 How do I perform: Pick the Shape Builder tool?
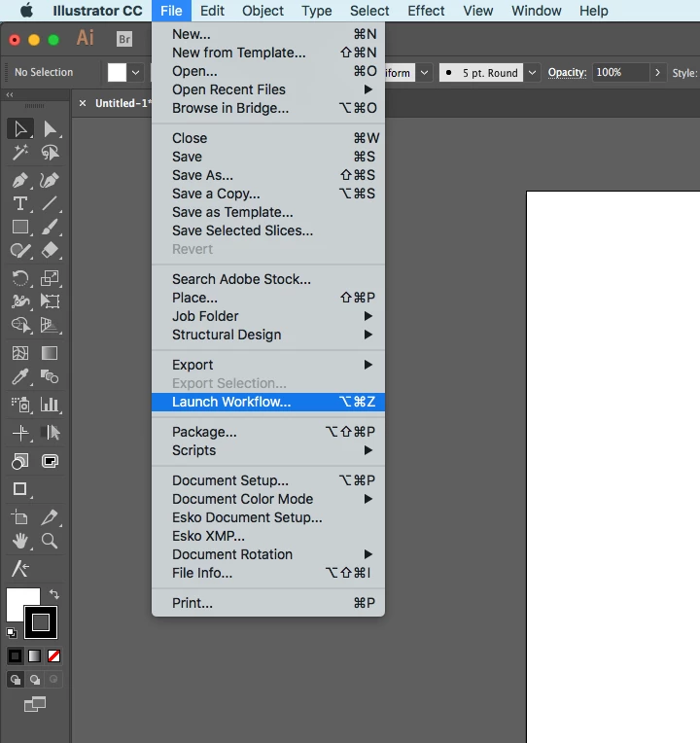pos(20,325)
